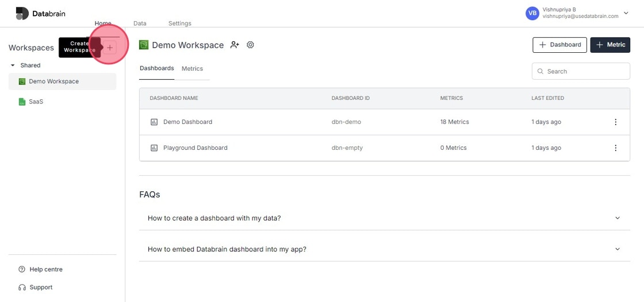Open three-dot menu for Playground Dashboard

pos(615,148)
